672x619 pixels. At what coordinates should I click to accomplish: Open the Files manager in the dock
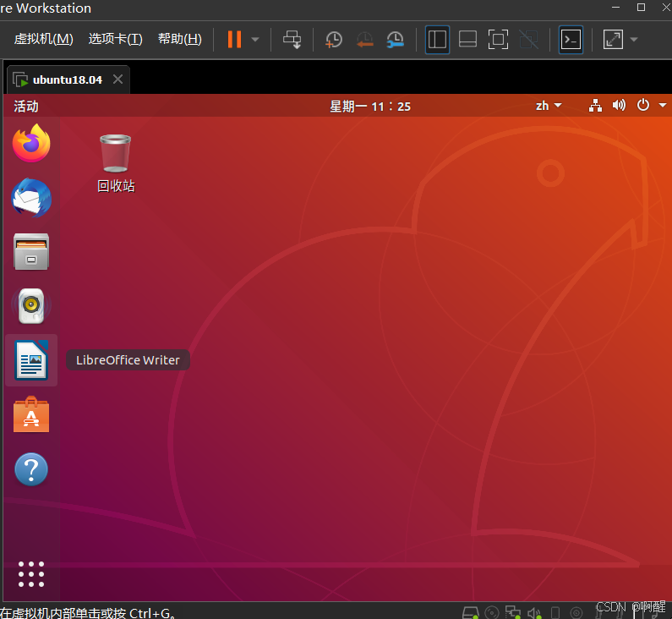coord(31,252)
